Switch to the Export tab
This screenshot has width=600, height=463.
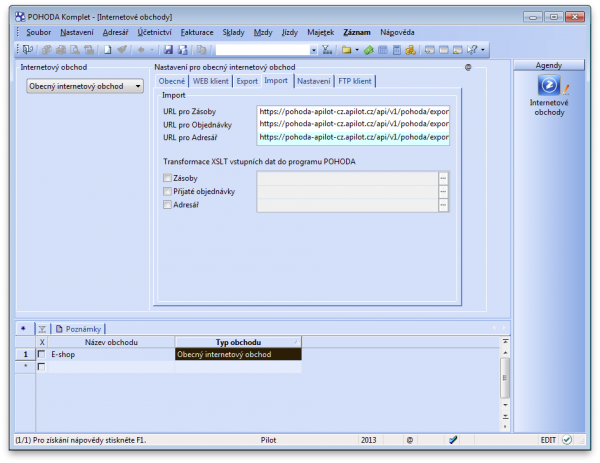pos(247,81)
